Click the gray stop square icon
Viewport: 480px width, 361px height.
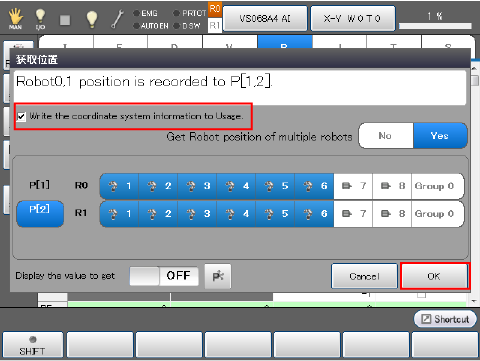(x=65, y=20)
